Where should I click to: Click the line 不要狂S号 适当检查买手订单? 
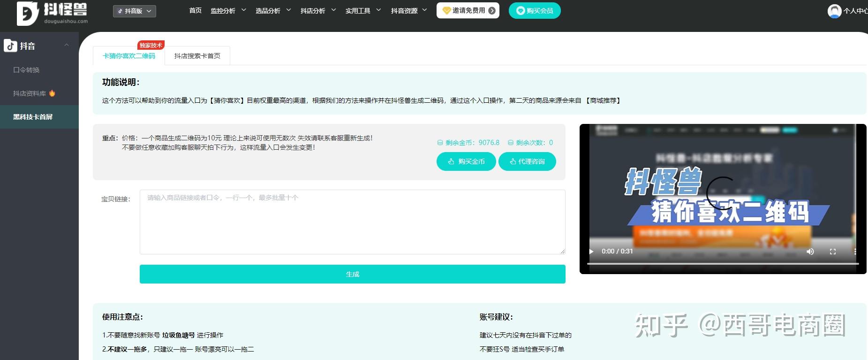click(521, 349)
